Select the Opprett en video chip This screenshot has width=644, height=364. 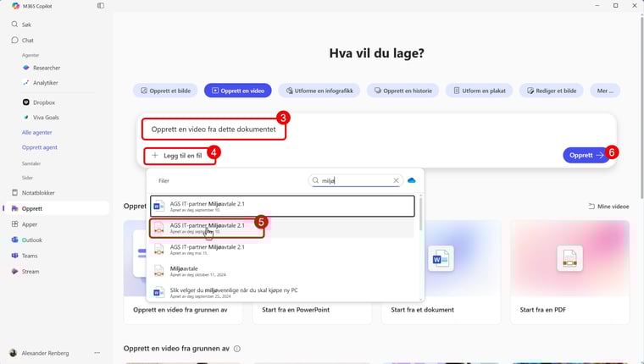pos(238,91)
